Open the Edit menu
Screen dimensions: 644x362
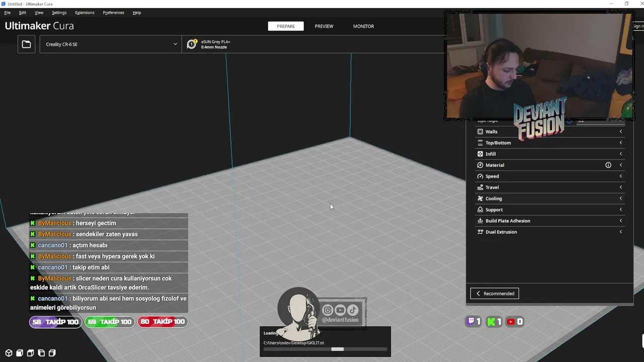click(23, 13)
